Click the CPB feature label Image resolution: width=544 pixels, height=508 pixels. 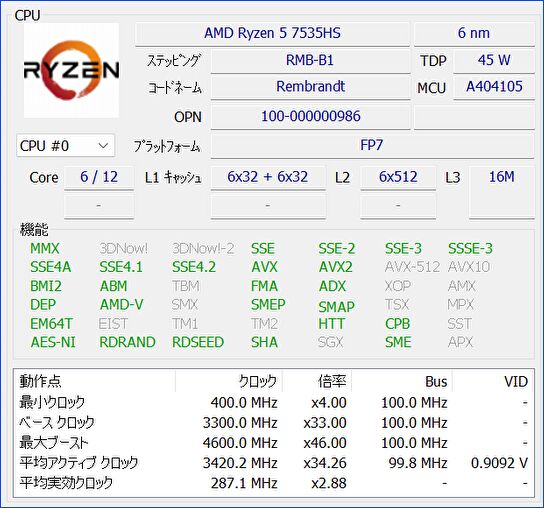click(x=398, y=324)
